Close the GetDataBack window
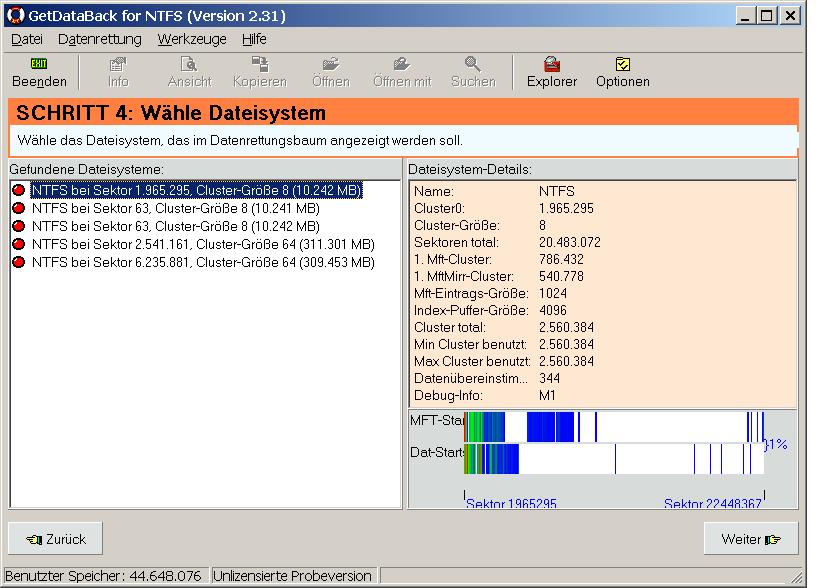 (790, 16)
